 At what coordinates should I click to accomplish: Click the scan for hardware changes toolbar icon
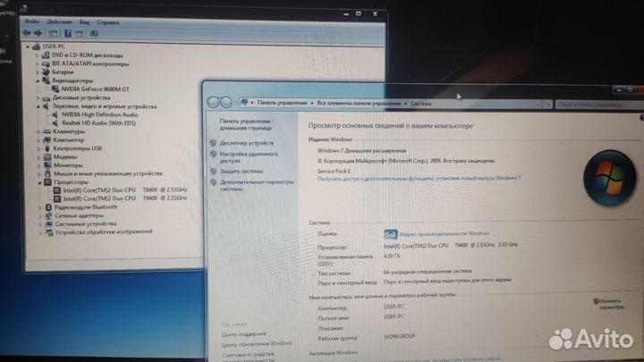pyautogui.click(x=94, y=34)
